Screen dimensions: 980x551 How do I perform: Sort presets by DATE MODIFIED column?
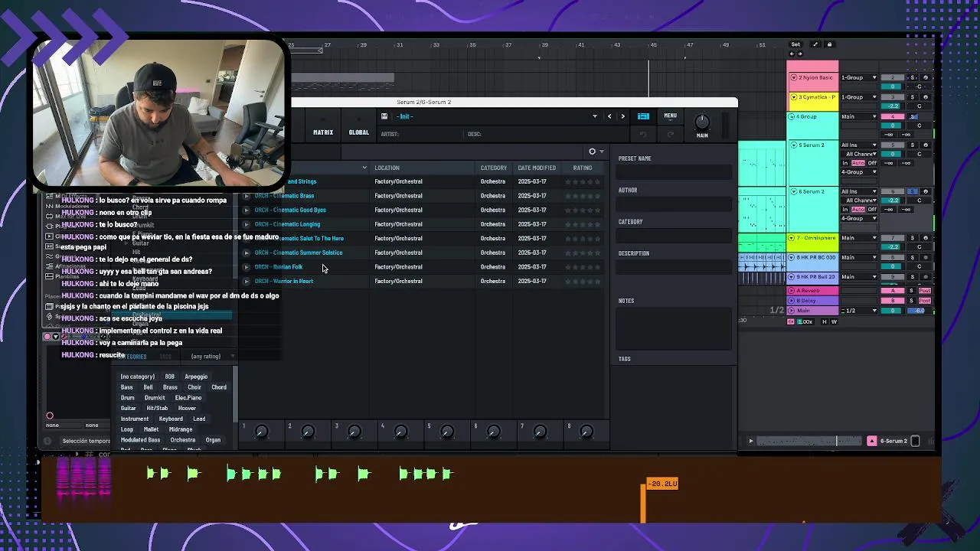pos(537,168)
